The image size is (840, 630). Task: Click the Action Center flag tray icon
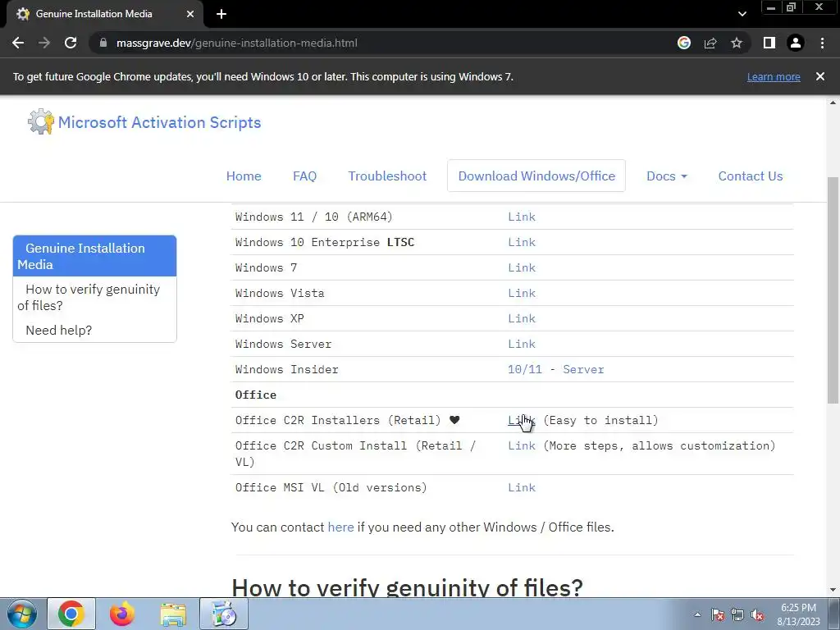pyautogui.click(x=717, y=614)
